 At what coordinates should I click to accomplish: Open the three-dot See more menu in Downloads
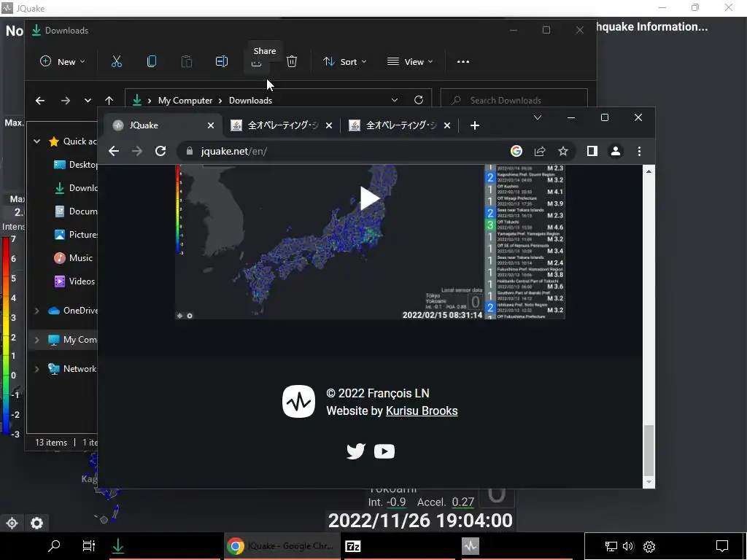click(x=463, y=61)
